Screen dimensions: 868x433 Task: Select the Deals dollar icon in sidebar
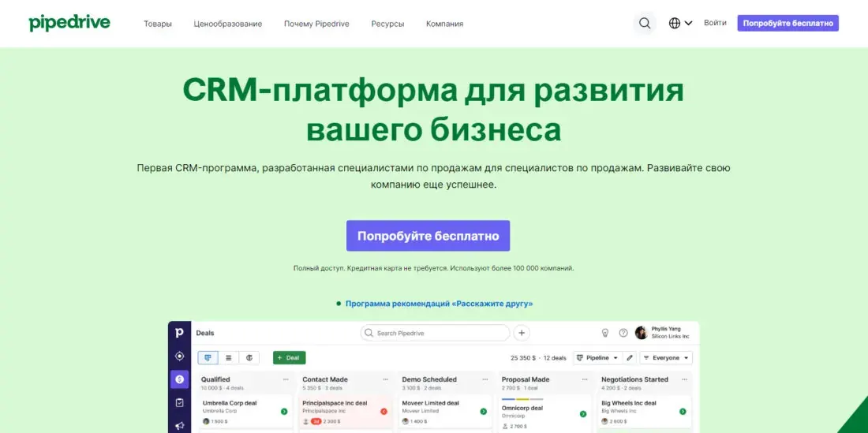179,379
